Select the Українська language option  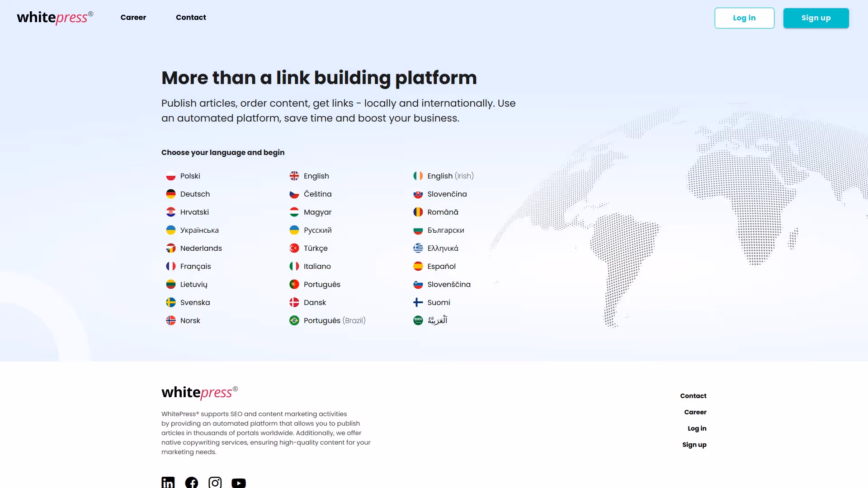(x=199, y=230)
